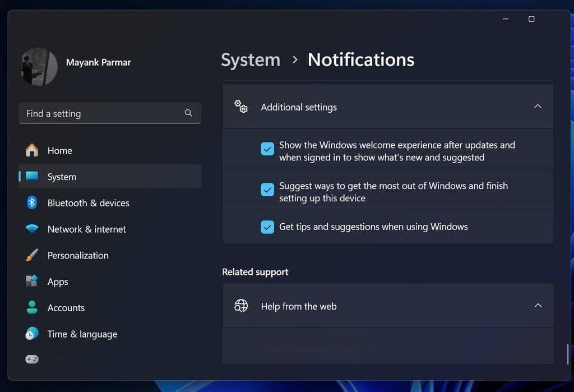Click the vertical scrollbar in settings
The height and width of the screenshot is (392, 574).
coord(567,354)
